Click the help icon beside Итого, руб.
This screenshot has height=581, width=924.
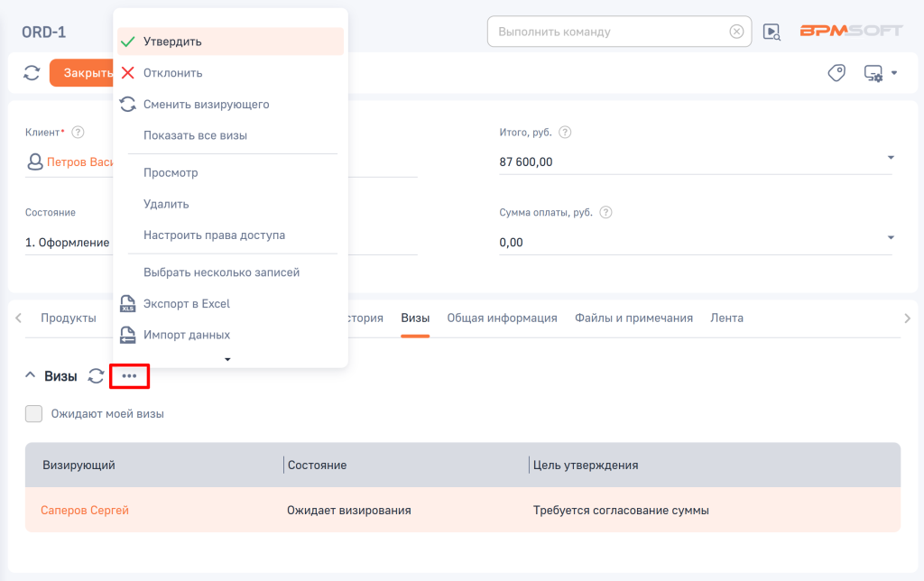pos(565,133)
